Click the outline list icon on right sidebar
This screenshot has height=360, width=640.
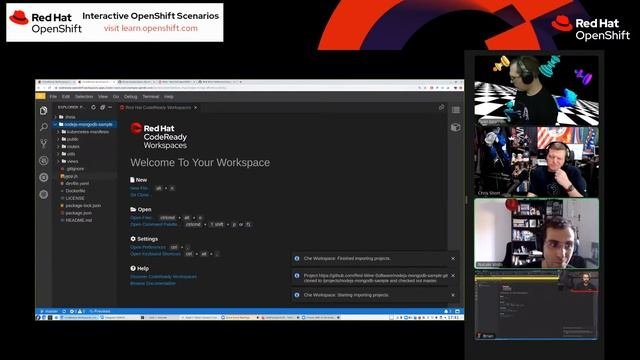[x=456, y=110]
